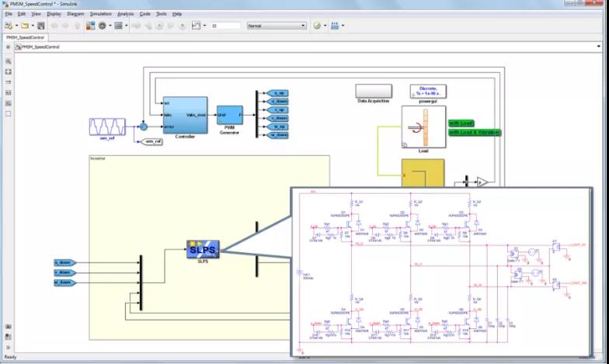The image size is (609, 364).
Task: Select the PWM Generator block
Action: pyautogui.click(x=230, y=115)
